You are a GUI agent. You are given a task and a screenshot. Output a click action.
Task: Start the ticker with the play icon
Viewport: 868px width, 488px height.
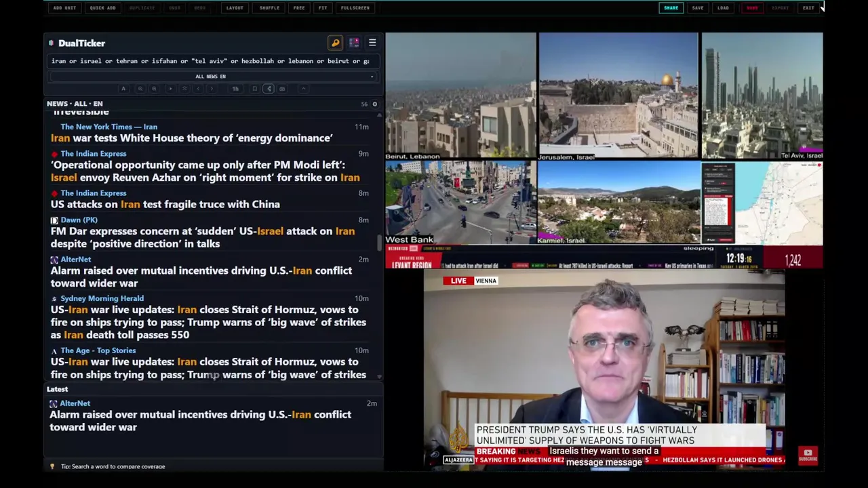pos(171,89)
